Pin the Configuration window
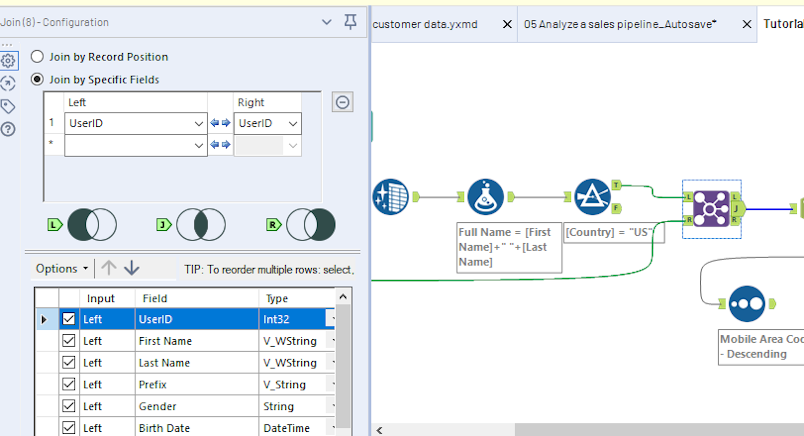 350,22
